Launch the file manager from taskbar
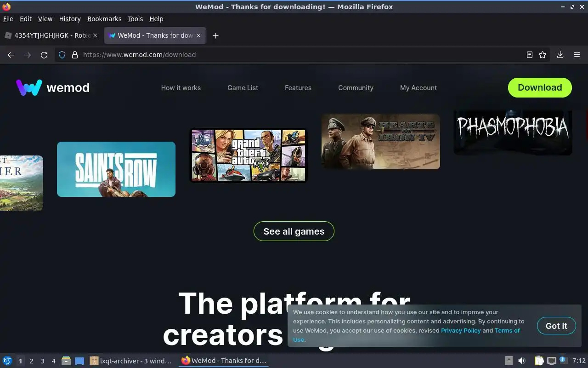Viewport: 588px width, 368px height. pyautogui.click(x=66, y=361)
